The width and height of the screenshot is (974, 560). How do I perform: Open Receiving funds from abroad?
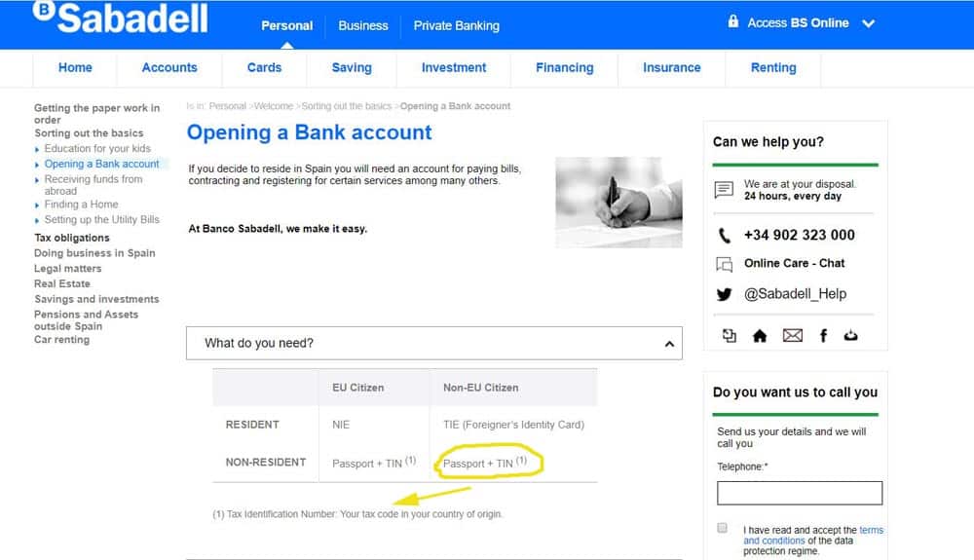94,185
